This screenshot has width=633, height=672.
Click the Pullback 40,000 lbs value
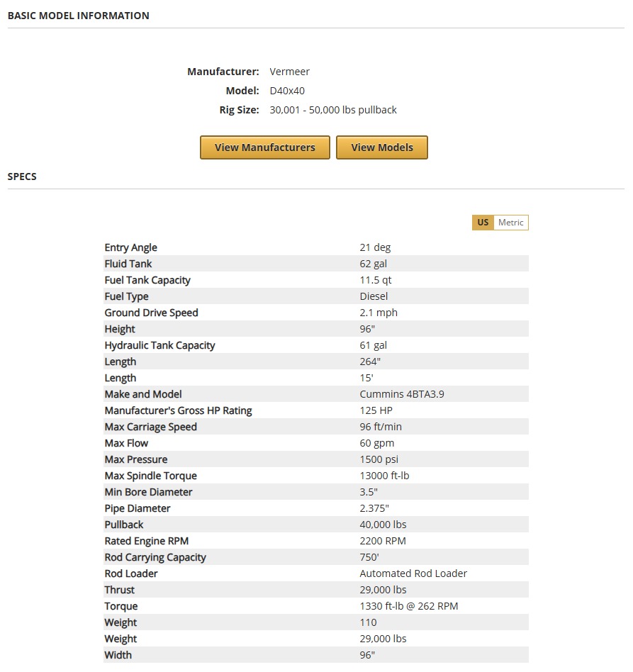point(383,525)
